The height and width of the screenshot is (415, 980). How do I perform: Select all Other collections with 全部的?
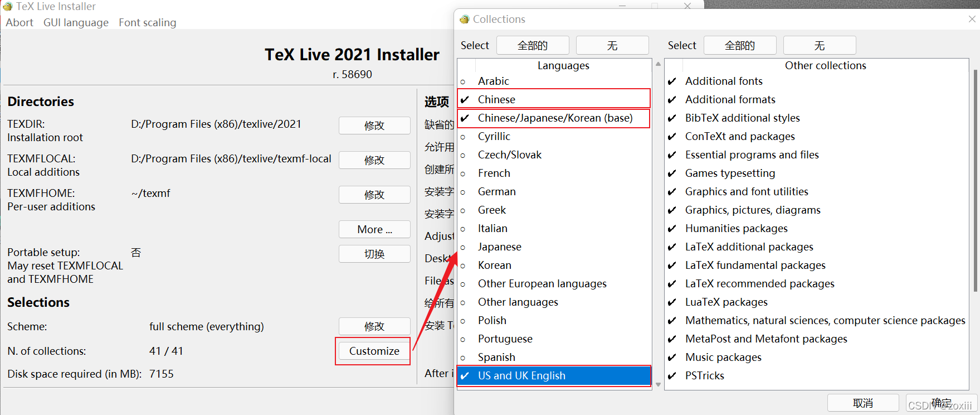tap(740, 45)
